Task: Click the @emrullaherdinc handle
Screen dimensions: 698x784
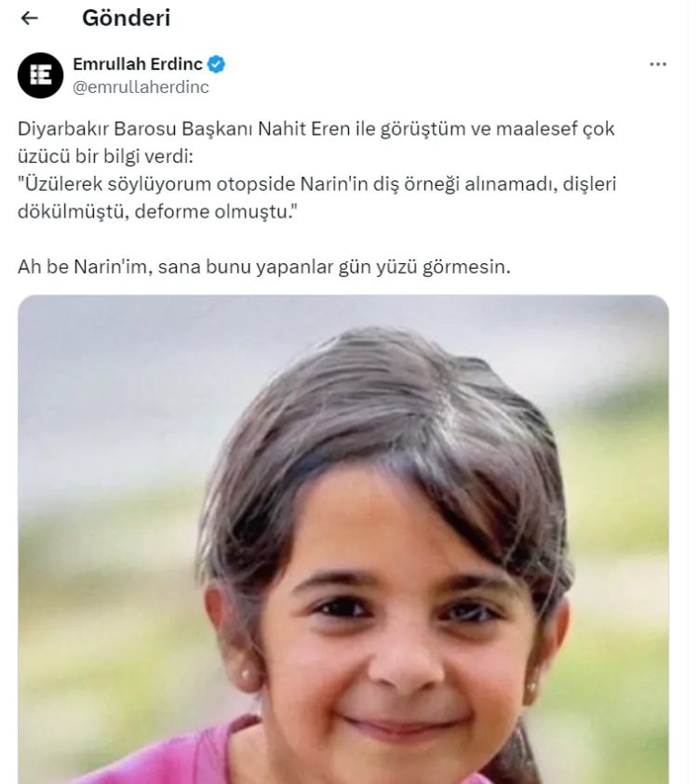Action: pos(141,87)
